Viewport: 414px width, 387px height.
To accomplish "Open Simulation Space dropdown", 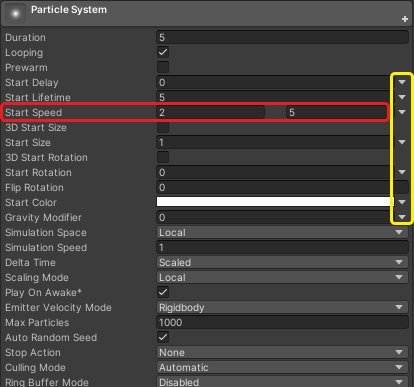I will (282, 232).
